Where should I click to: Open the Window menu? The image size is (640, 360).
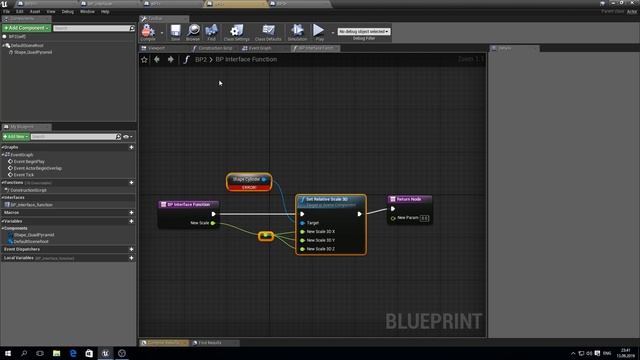coord(87,11)
